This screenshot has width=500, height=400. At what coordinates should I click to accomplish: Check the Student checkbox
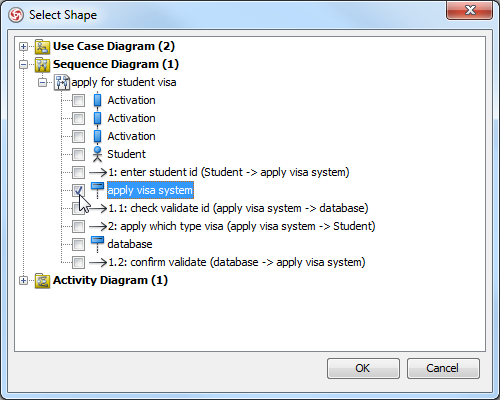coord(79,154)
